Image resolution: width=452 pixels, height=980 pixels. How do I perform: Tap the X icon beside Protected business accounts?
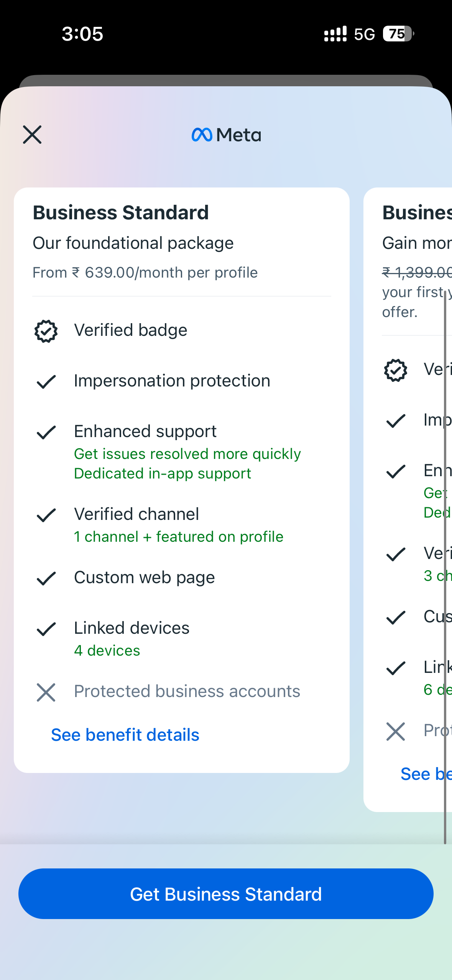coord(46,692)
